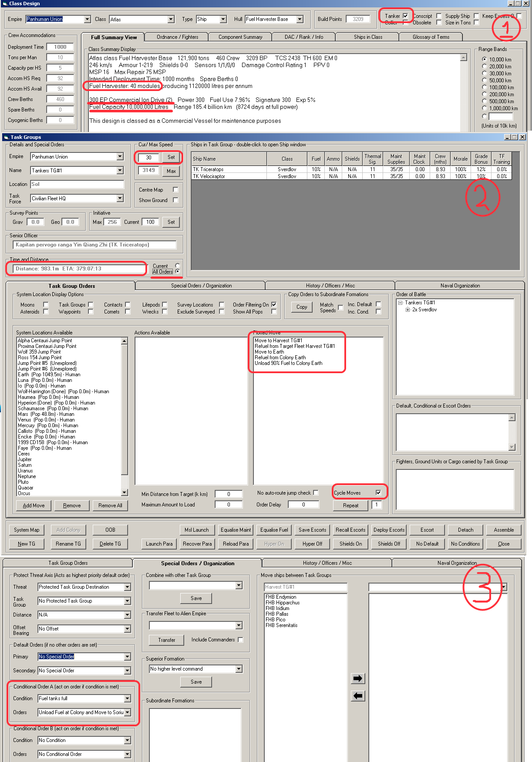
Task: Select Unload 90% Fuel to Colony Earth order
Action: (x=289, y=363)
